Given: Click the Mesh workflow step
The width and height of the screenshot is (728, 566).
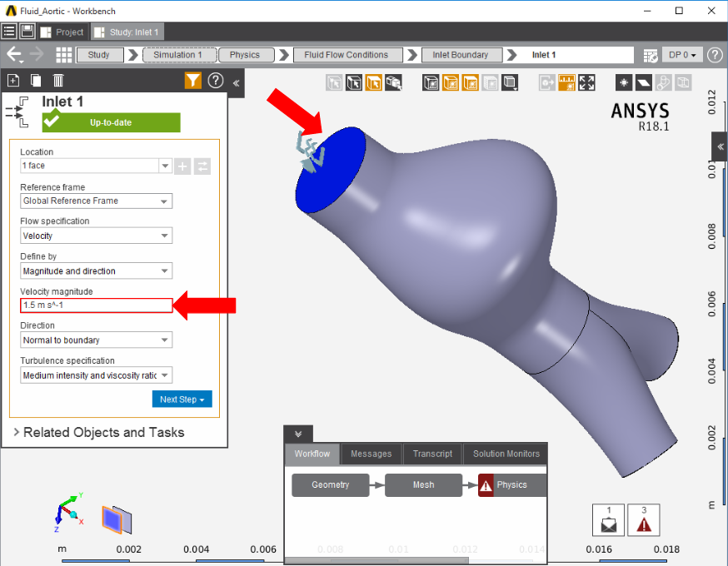Looking at the screenshot, I should [x=423, y=484].
